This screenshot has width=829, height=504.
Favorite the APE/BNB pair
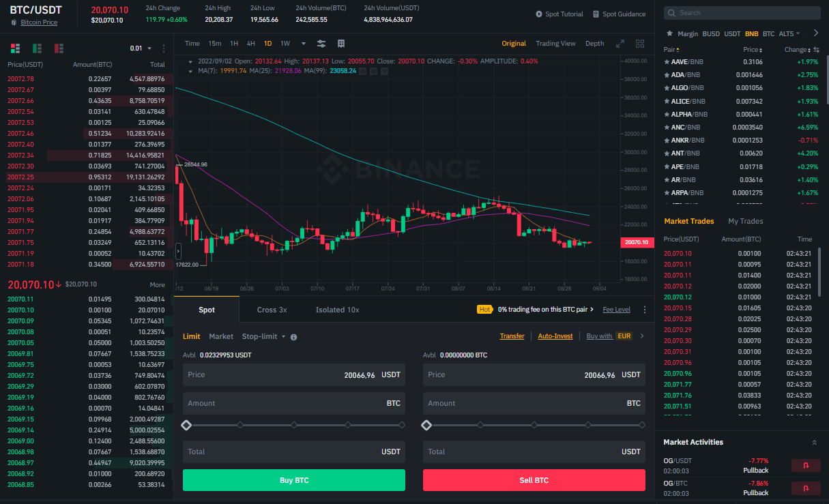click(x=667, y=166)
